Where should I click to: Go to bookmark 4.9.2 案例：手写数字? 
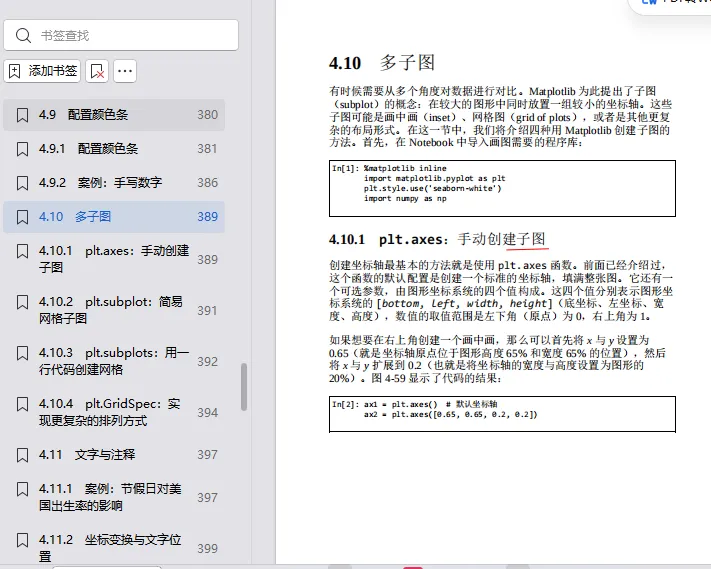point(114,183)
